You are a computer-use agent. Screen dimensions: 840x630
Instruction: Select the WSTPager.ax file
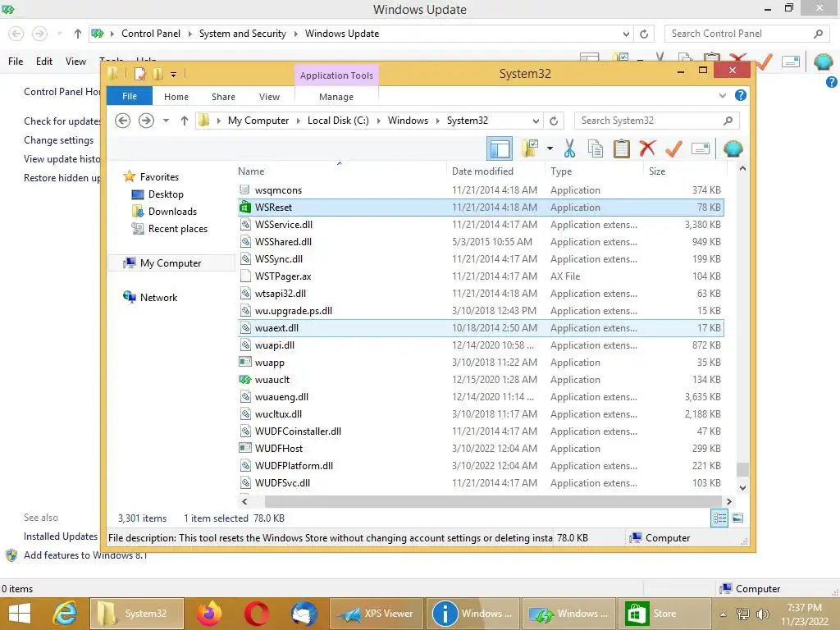coord(481,276)
